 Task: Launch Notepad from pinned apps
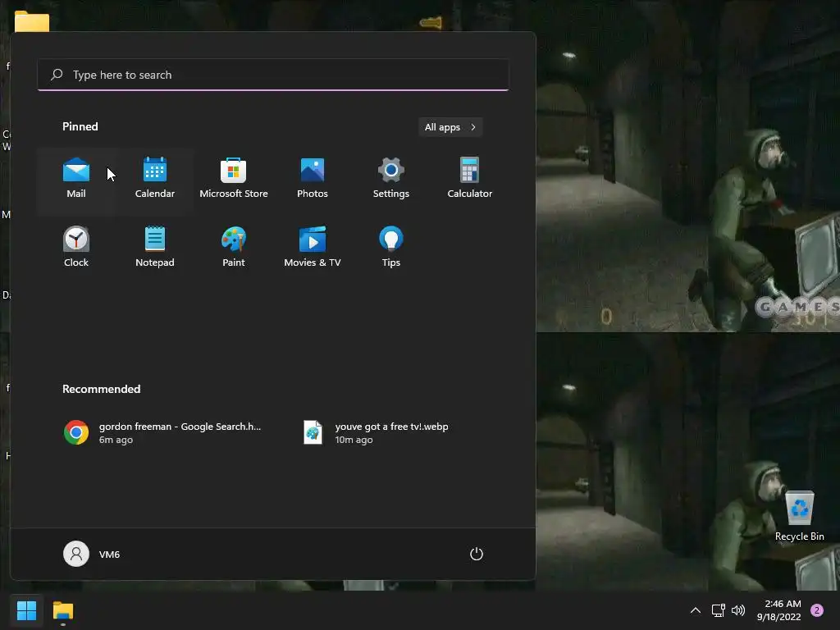[x=155, y=248]
